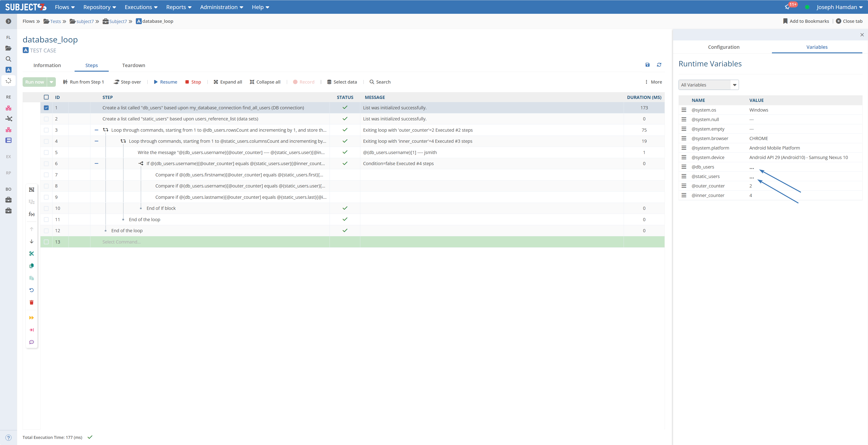Click the comment bubble icon in the side toolbar
This screenshot has width=868, height=445.
pyautogui.click(x=32, y=342)
